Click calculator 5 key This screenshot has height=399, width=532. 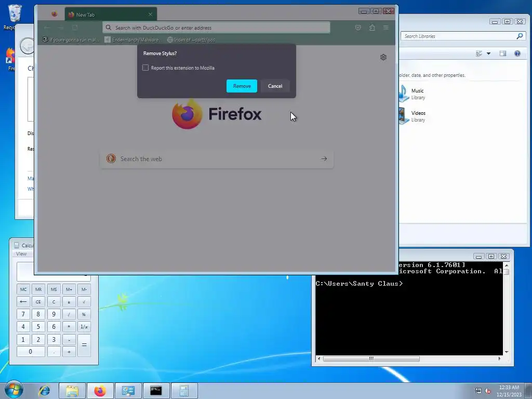[38, 327]
